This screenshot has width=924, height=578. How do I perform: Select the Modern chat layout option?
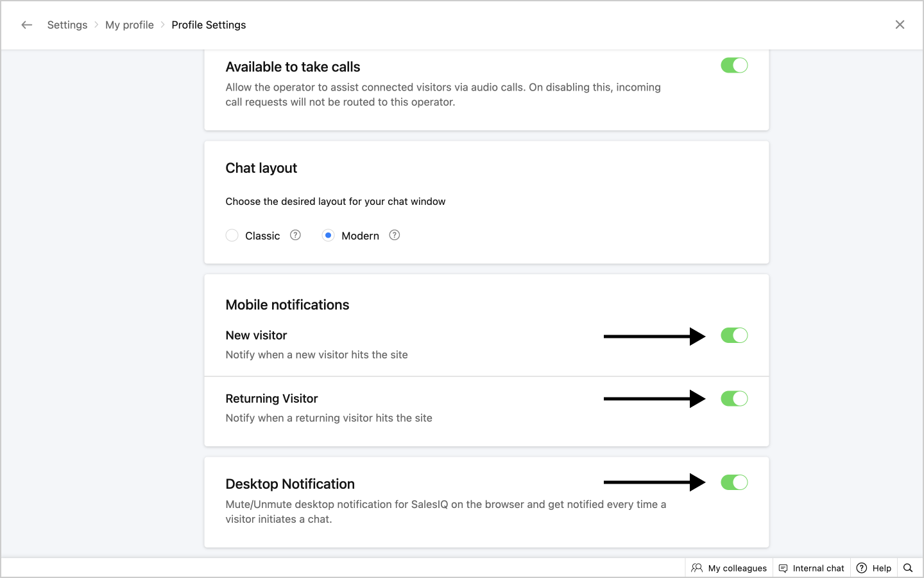[329, 236]
